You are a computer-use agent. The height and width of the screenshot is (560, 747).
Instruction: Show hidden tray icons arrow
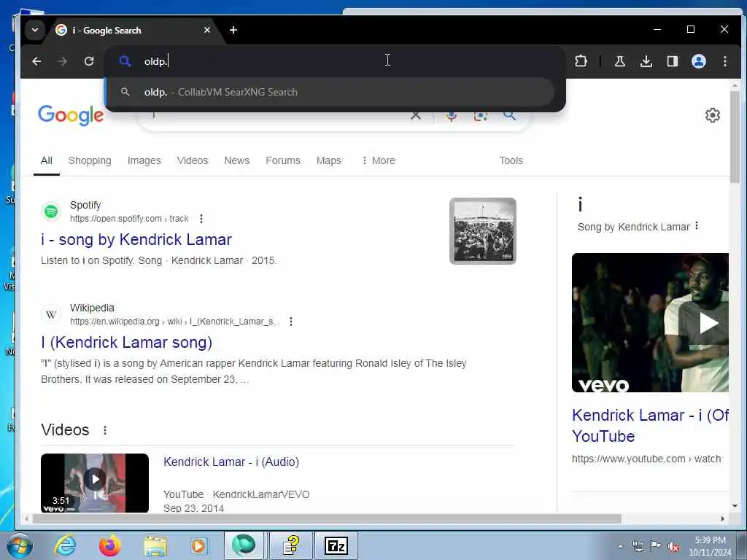[620, 546]
